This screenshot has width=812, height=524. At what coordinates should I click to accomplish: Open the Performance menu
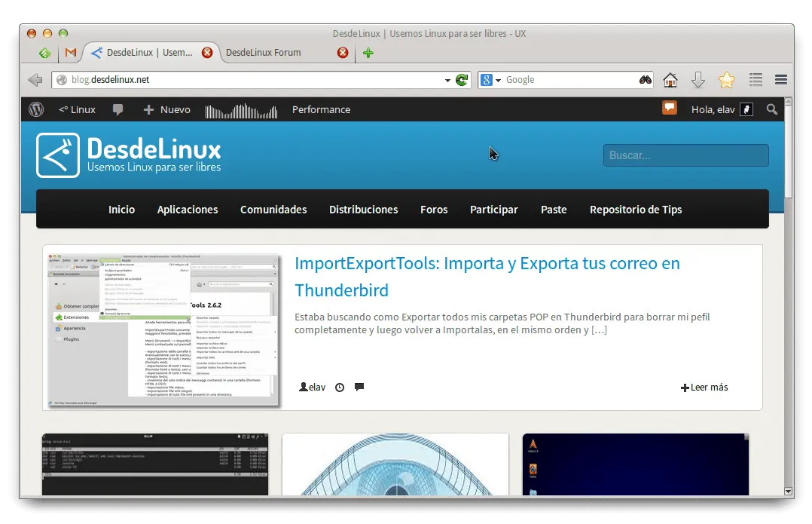coord(321,109)
